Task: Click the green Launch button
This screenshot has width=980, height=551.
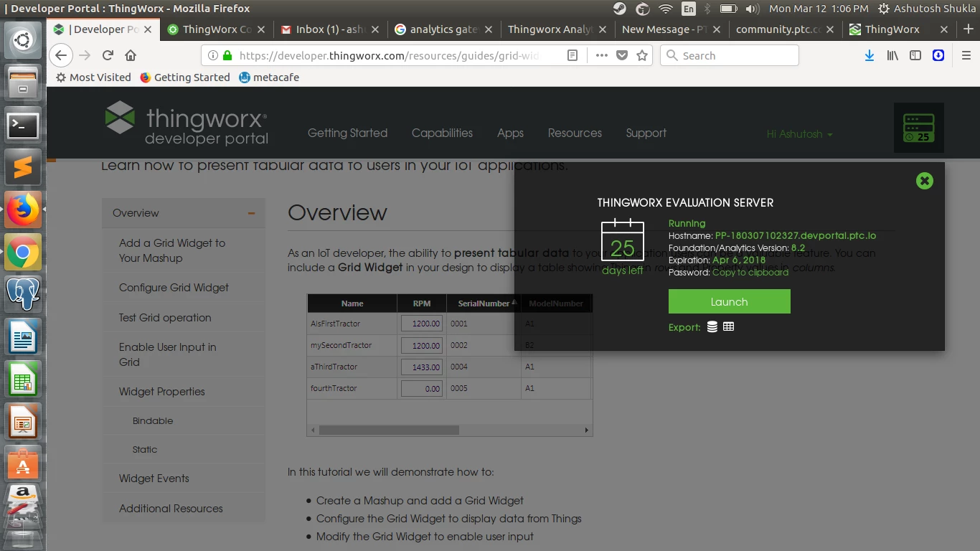Action: (x=729, y=301)
